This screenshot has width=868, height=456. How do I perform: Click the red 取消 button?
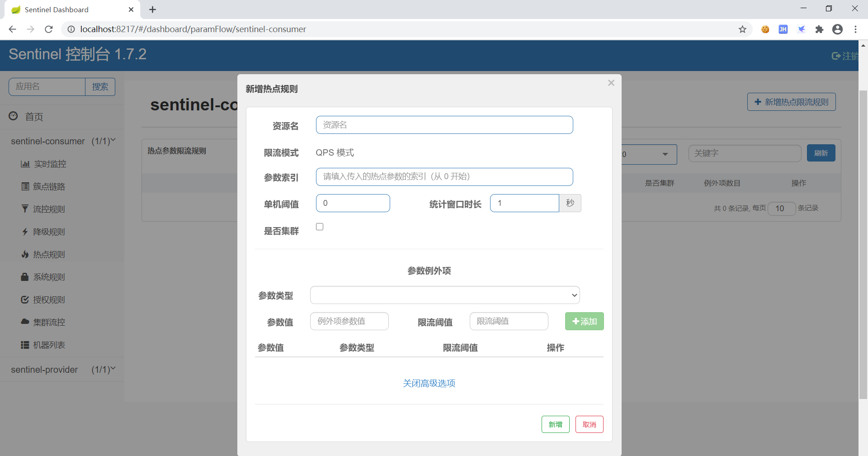coord(590,424)
